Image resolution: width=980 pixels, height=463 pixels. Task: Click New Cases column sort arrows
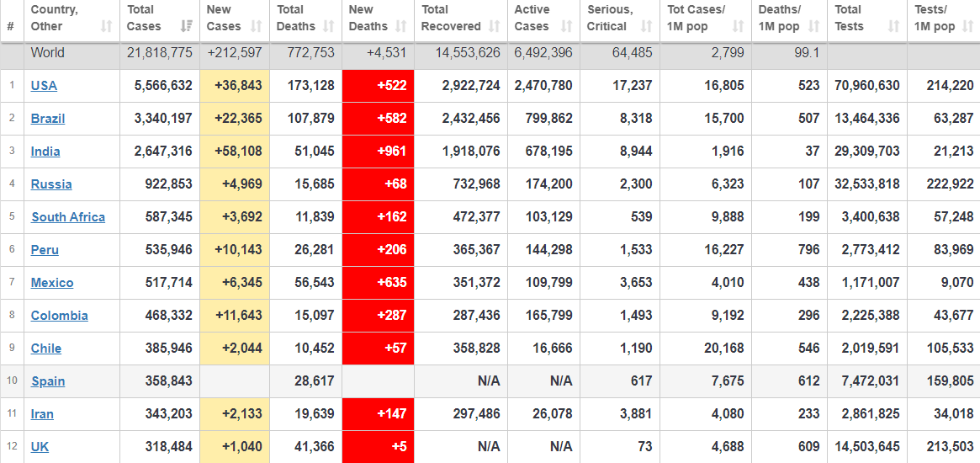257,26
